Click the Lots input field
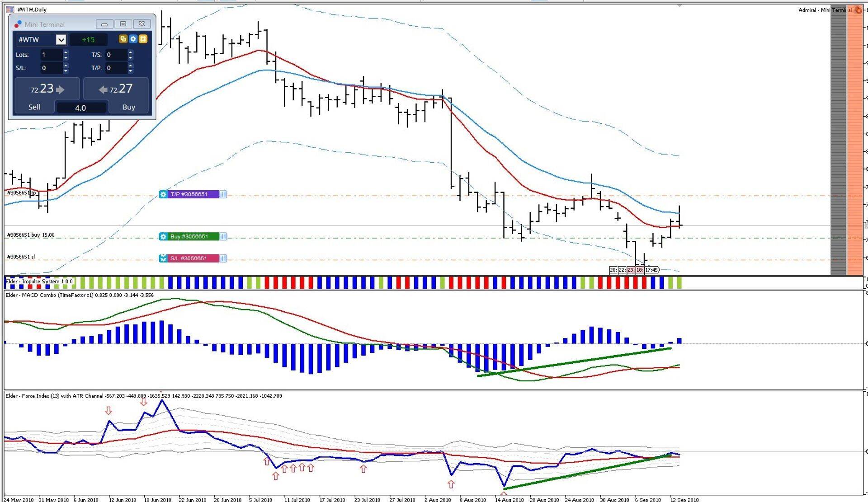The image size is (868, 502). click(51, 55)
